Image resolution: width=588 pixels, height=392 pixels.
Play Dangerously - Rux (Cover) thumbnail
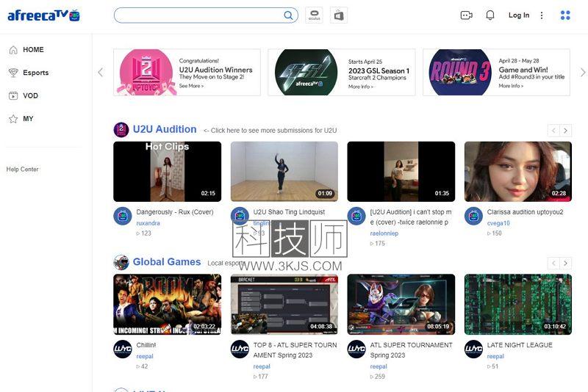(x=168, y=172)
